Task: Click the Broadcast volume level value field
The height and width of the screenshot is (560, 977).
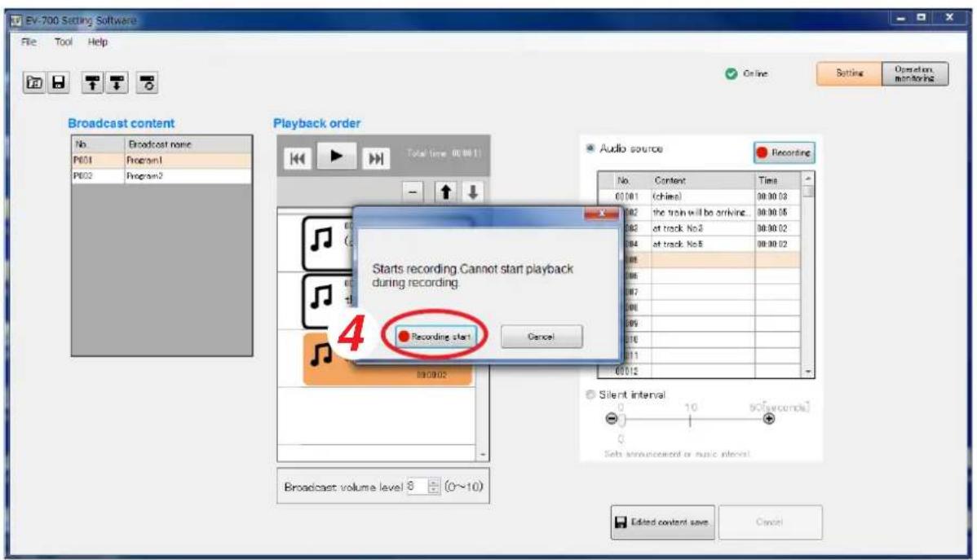Action: click(417, 487)
